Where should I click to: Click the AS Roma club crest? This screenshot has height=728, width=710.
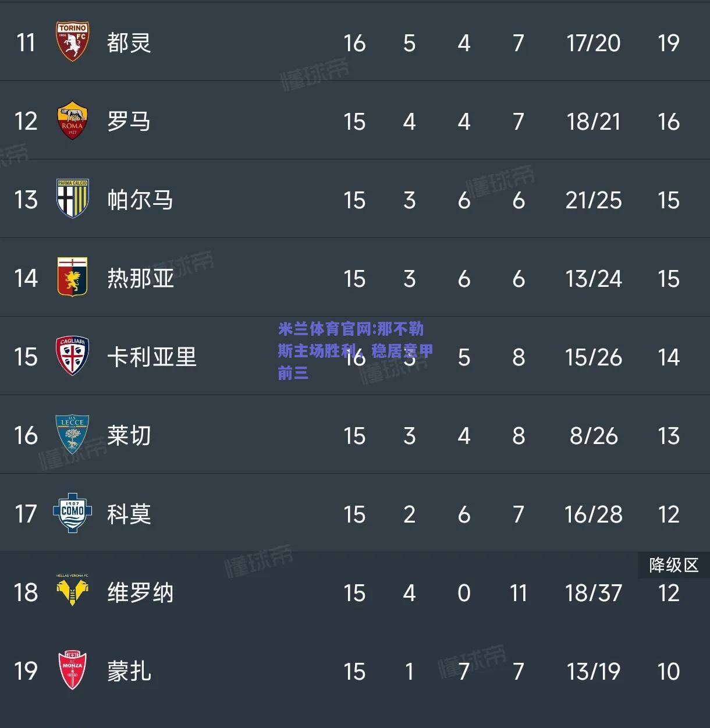pyautogui.click(x=72, y=121)
